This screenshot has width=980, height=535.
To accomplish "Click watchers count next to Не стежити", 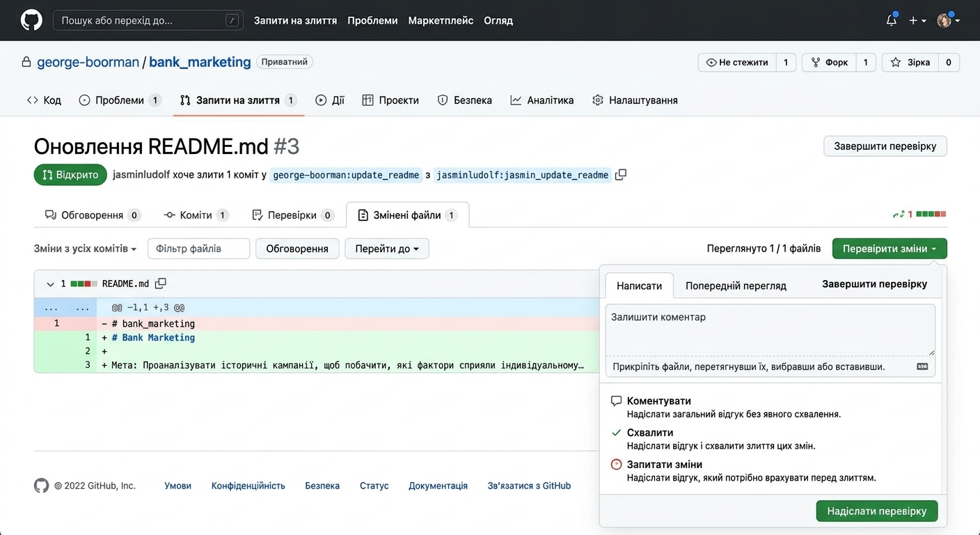I will [x=786, y=63].
